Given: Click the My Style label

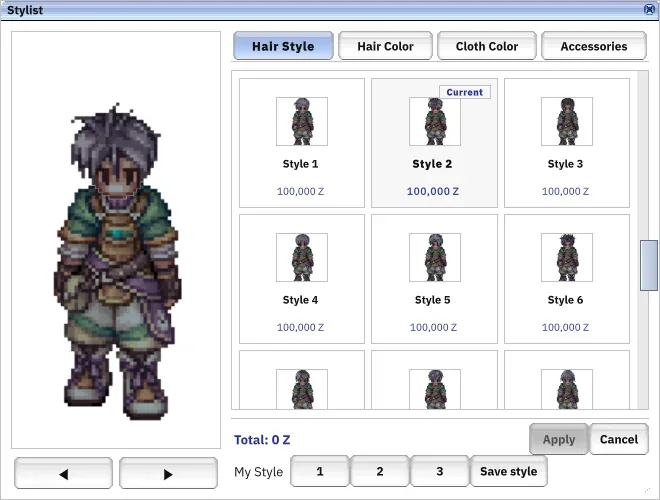Looking at the screenshot, I should click(258, 472).
